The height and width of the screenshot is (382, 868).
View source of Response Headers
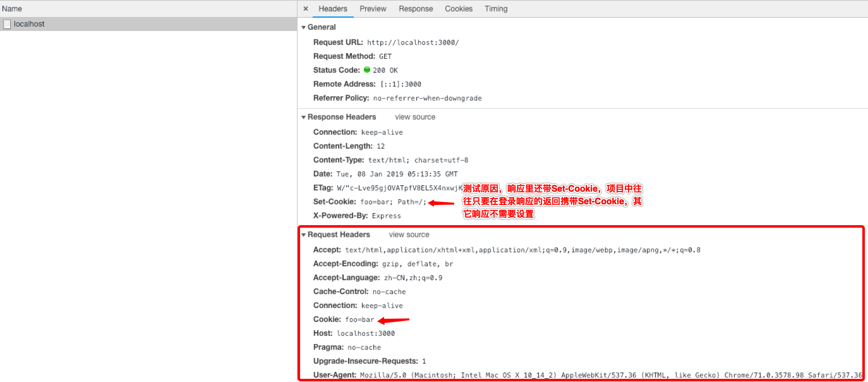click(x=415, y=117)
